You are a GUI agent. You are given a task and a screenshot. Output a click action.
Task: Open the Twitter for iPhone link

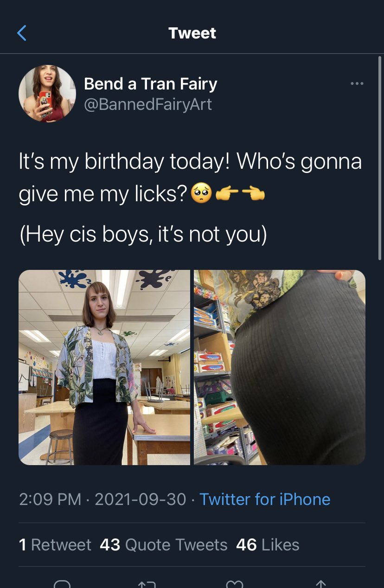265,499
